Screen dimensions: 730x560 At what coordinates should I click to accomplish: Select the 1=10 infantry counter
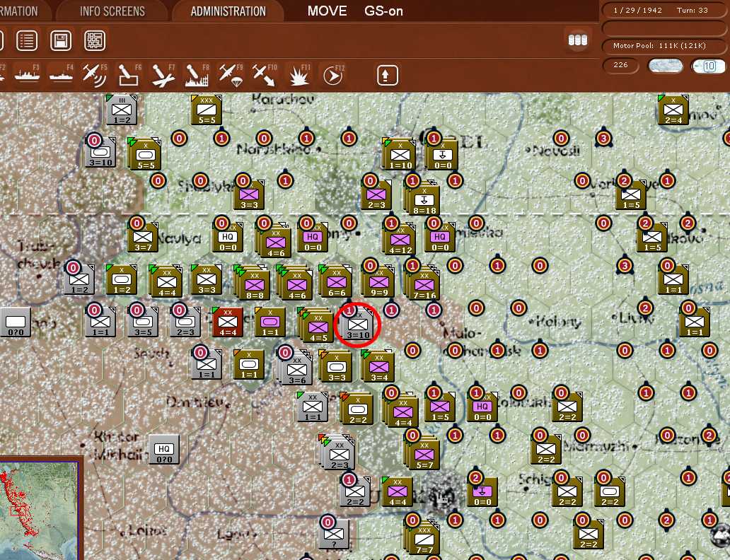(400, 155)
